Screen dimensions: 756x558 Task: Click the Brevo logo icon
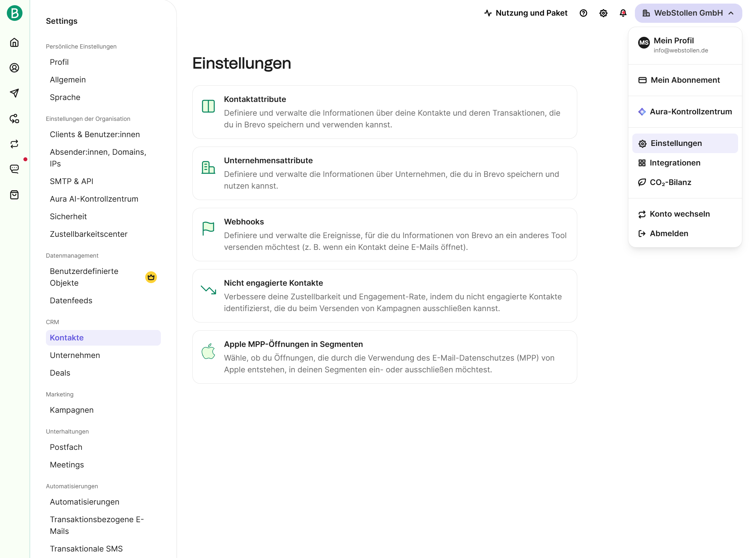(x=15, y=13)
